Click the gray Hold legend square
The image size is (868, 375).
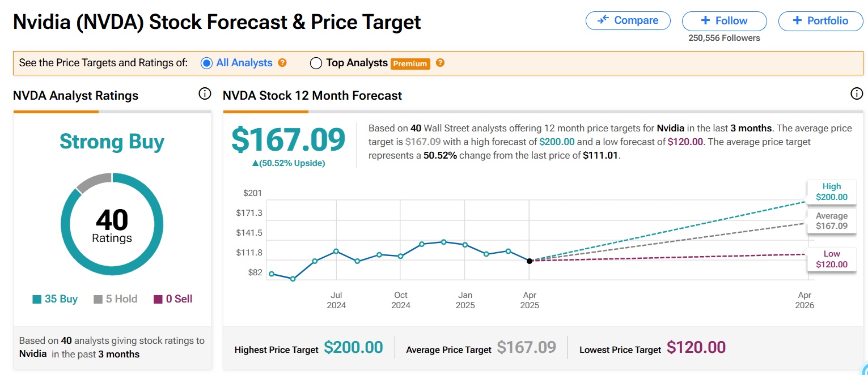(x=98, y=299)
